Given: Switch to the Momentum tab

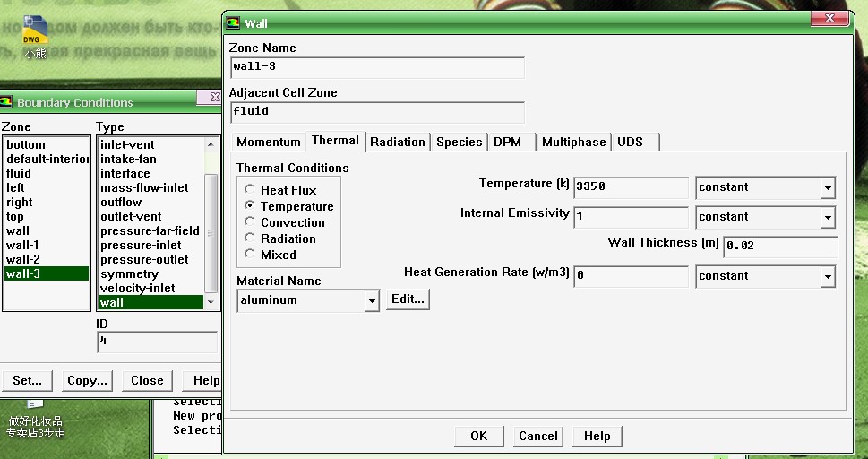Looking at the screenshot, I should 269,142.
